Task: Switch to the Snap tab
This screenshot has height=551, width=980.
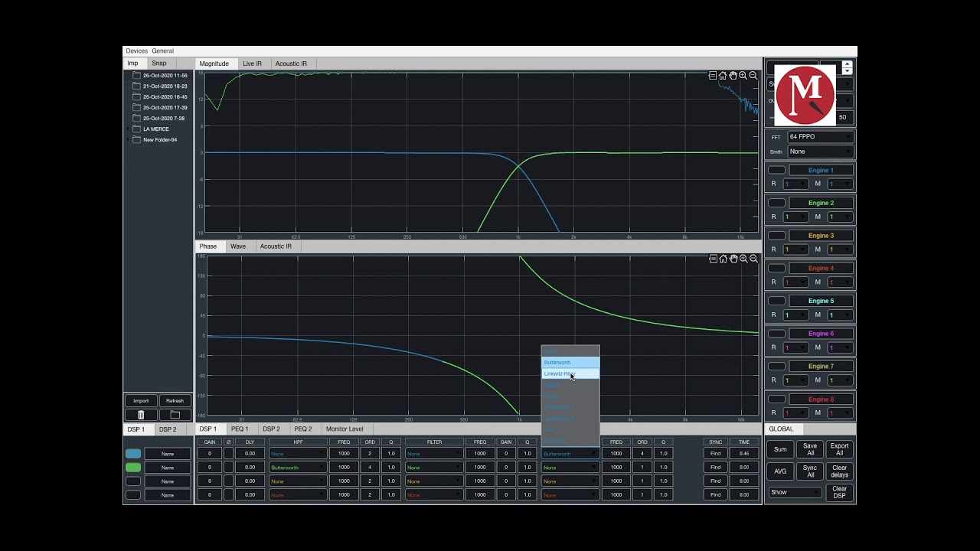Action: 159,64
